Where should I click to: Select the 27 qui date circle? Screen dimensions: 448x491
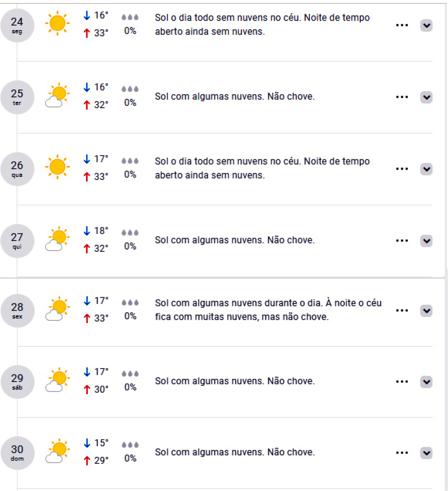pos(17,241)
